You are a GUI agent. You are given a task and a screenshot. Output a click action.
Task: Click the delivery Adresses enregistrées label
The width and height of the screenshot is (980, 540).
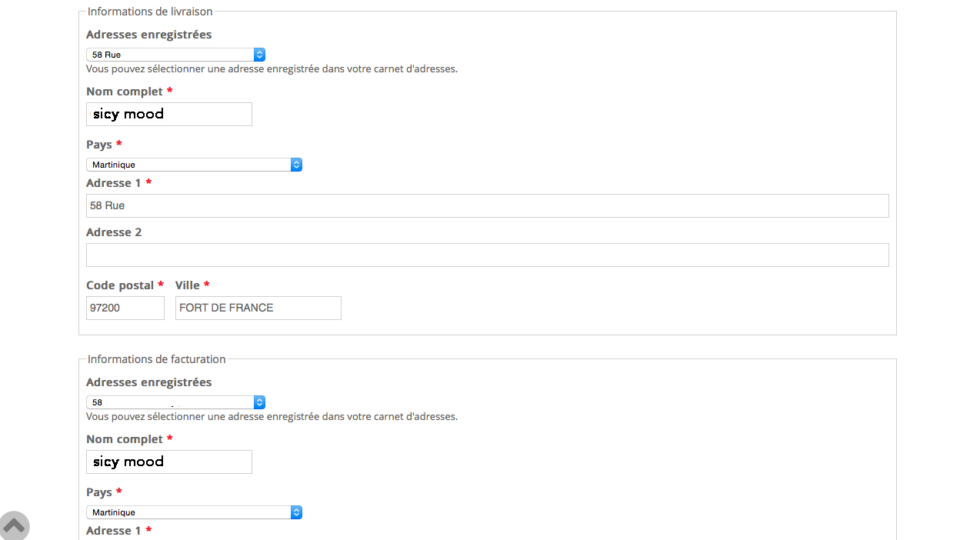coord(148,35)
